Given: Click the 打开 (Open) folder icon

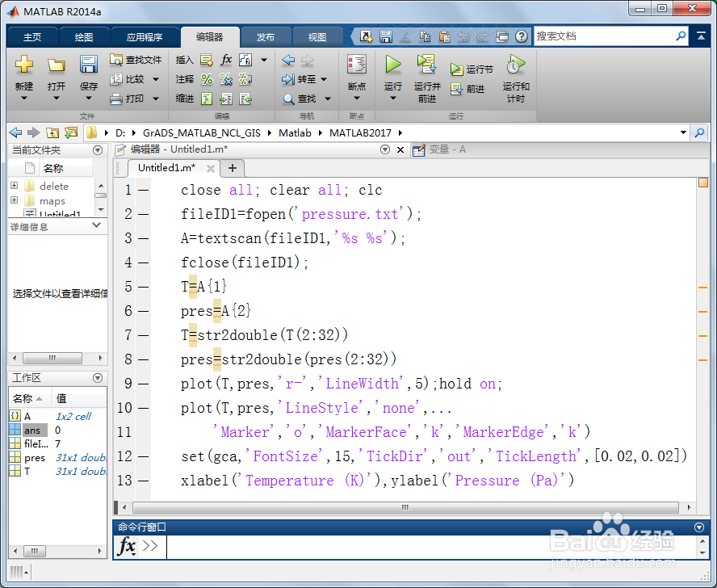Looking at the screenshot, I should click(57, 65).
